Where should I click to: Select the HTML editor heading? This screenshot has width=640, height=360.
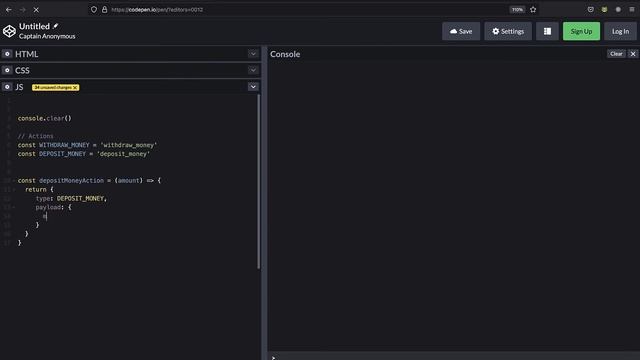pos(27,54)
